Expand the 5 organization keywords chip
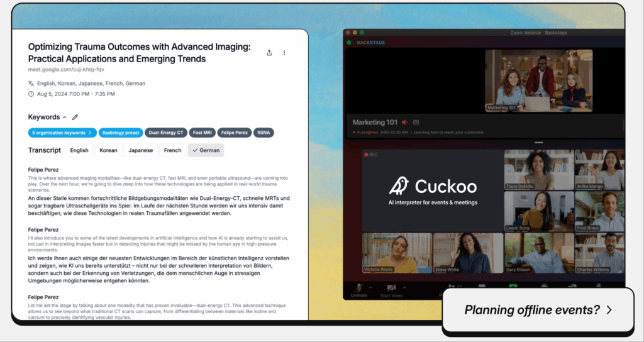Viewport: 644px width, 342px height. coord(62,133)
